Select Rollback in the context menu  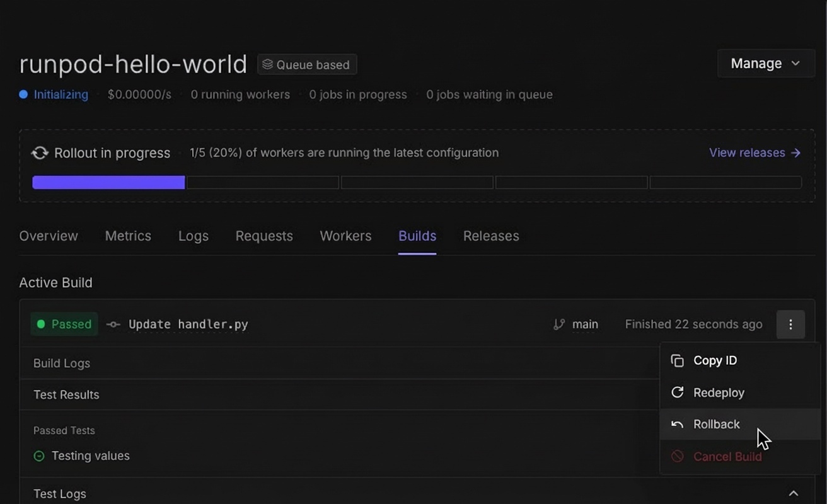click(740, 425)
